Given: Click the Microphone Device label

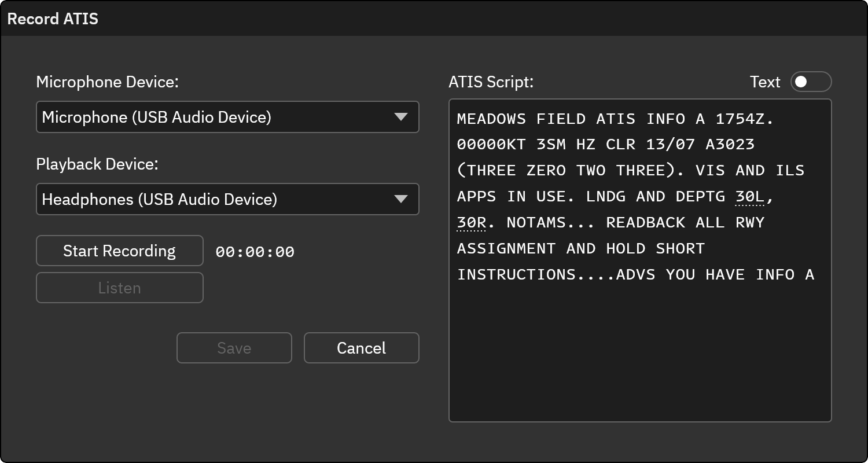Looking at the screenshot, I should (x=108, y=82).
